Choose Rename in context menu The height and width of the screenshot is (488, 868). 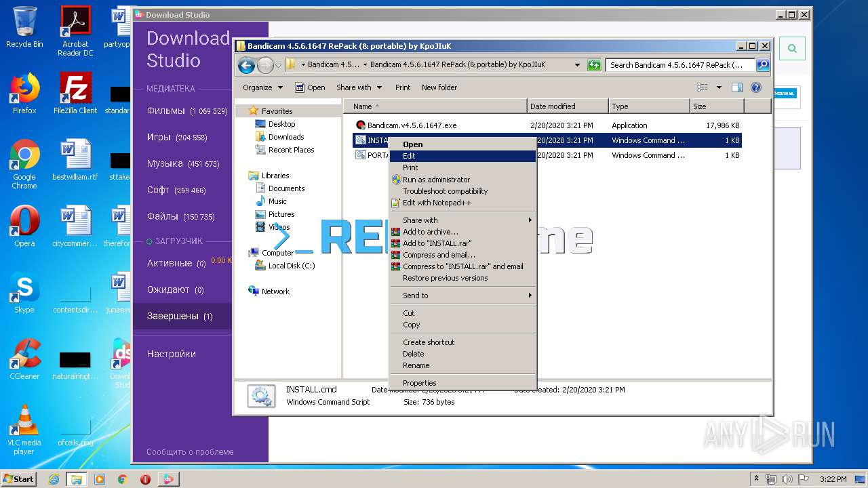(463, 365)
